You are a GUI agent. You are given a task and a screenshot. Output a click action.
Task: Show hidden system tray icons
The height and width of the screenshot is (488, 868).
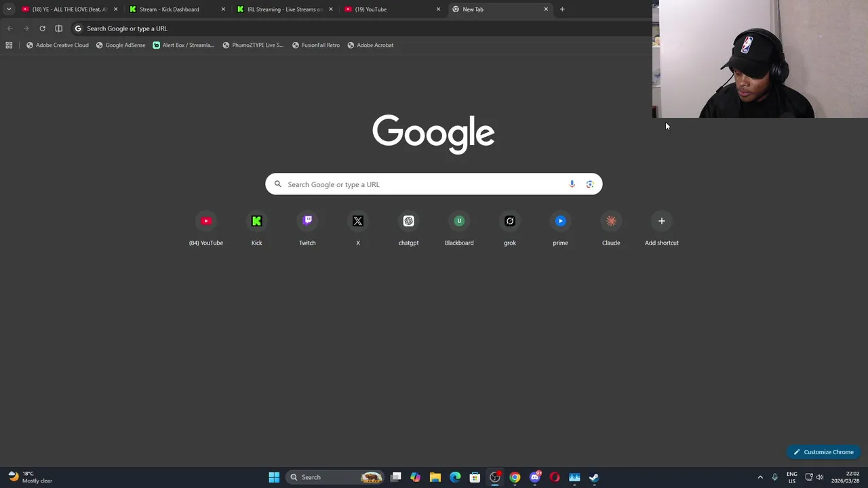[760, 477]
